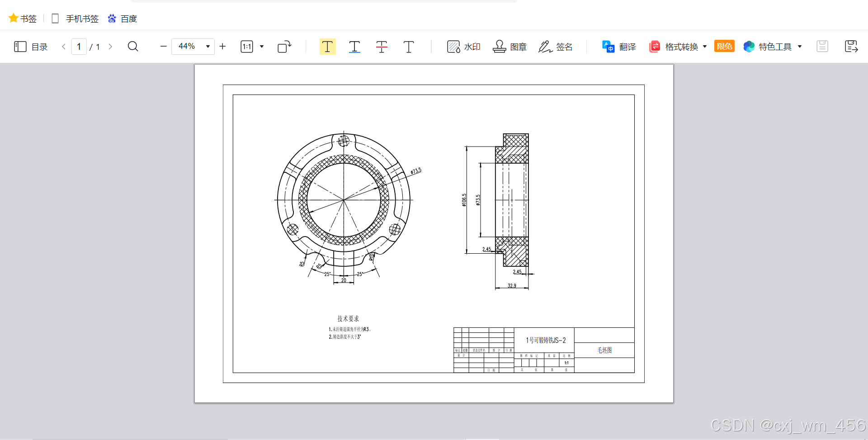Select the 1:1 actual size icon
Viewport: 868px width, 440px height.
coord(247,47)
